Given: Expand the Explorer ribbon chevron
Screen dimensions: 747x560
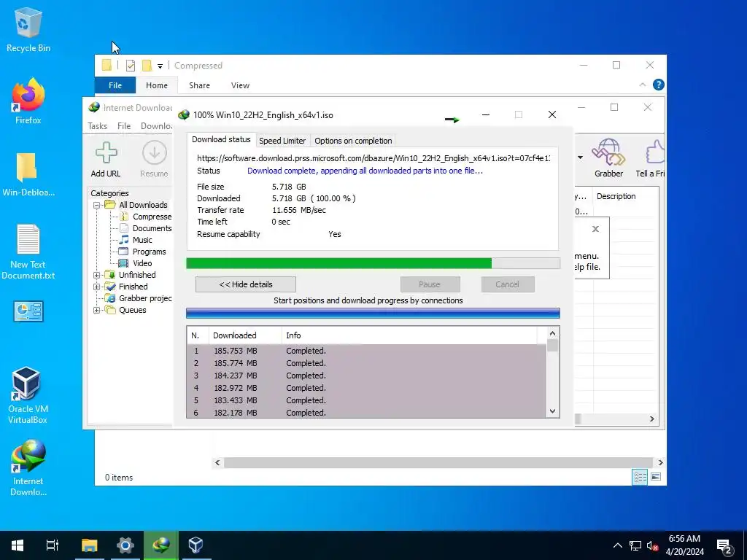Looking at the screenshot, I should 643,85.
